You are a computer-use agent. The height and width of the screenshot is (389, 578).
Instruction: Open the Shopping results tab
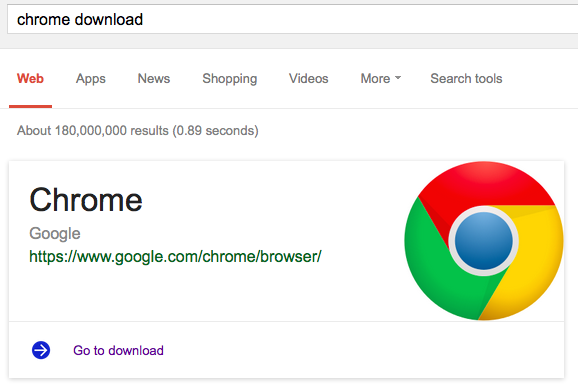230,79
